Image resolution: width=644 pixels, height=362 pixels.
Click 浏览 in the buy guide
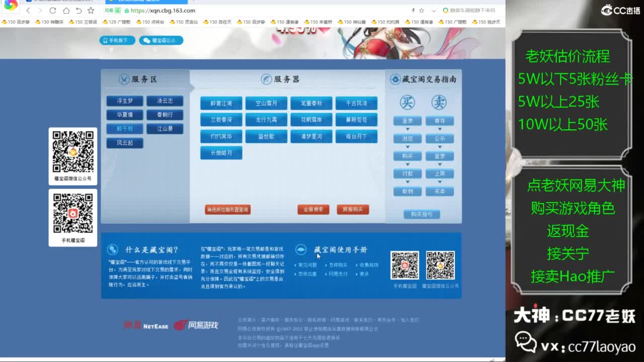click(x=408, y=139)
